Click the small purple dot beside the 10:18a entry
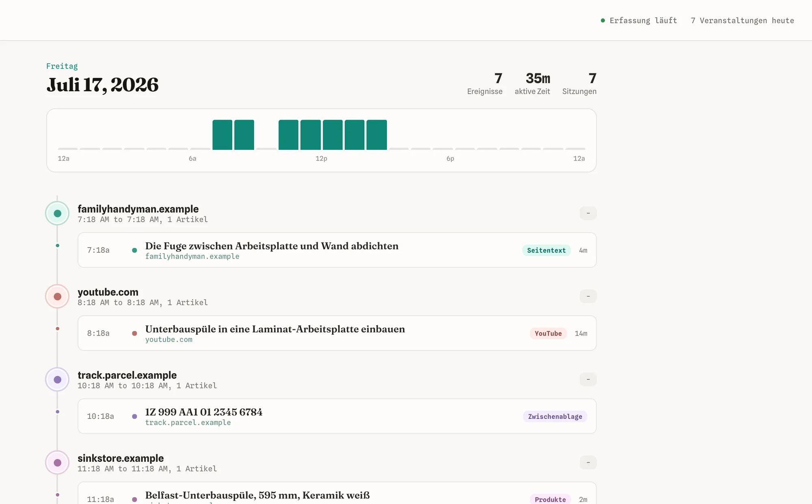The width and height of the screenshot is (812, 504). pyautogui.click(x=134, y=416)
